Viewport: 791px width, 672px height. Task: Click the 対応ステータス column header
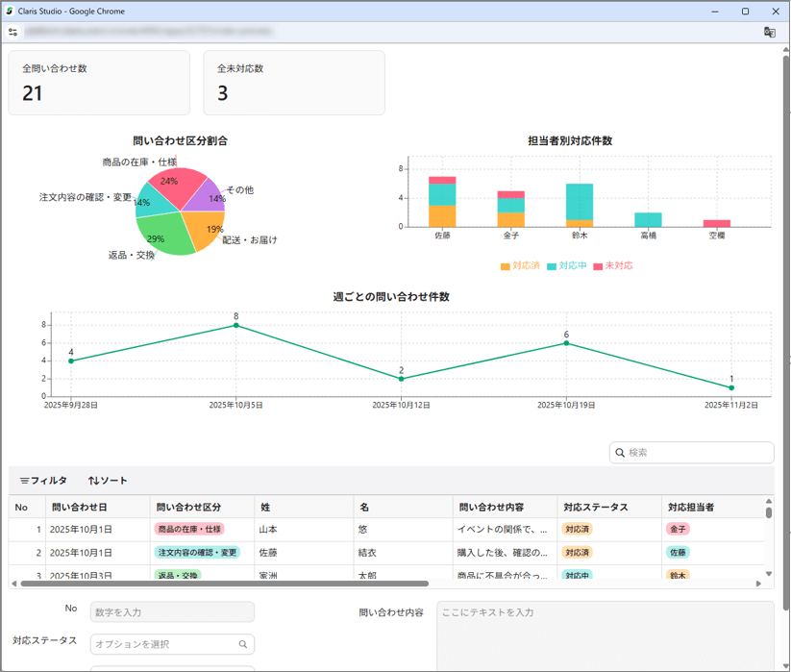[595, 507]
